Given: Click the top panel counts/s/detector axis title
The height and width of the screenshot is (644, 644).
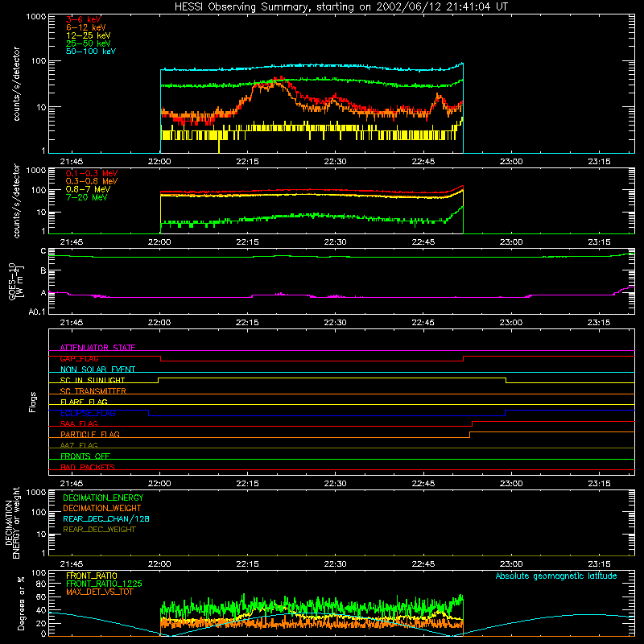Looking at the screenshot, I should pyautogui.click(x=16, y=84).
